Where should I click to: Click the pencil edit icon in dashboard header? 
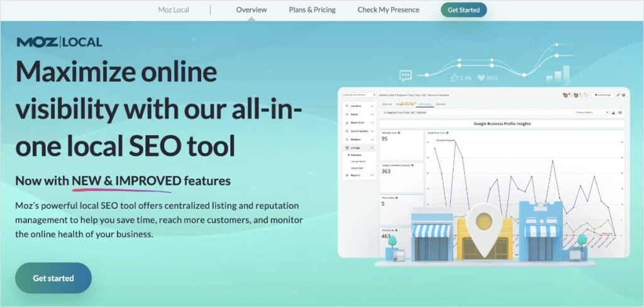(618, 95)
